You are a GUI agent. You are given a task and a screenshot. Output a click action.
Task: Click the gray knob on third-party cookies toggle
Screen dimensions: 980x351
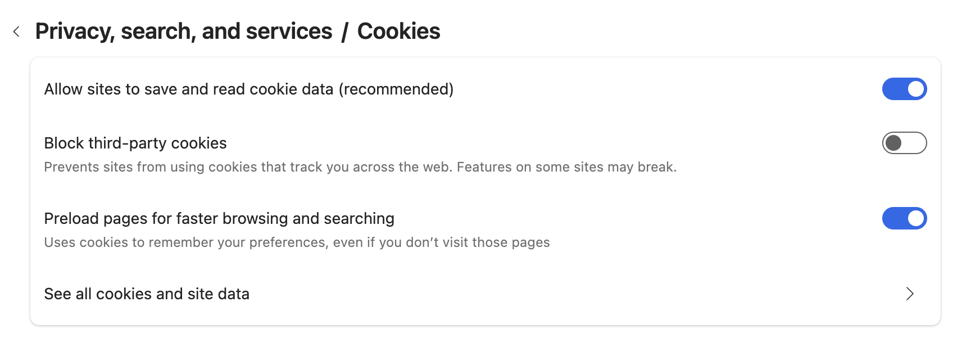click(893, 143)
